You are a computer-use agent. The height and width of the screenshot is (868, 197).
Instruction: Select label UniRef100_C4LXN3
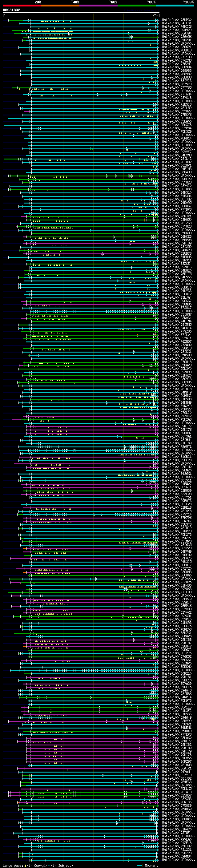coord(177,155)
